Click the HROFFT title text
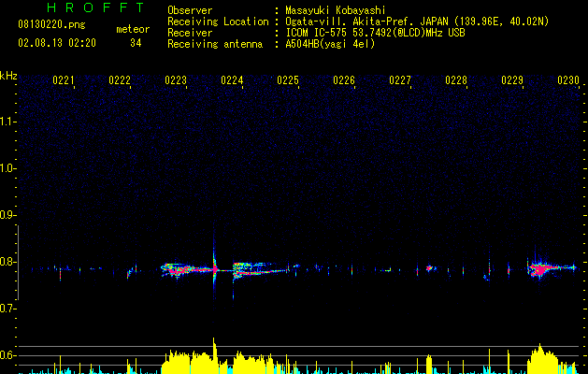Image resolution: width=588 pixels, height=374 pixels. coord(96,7)
